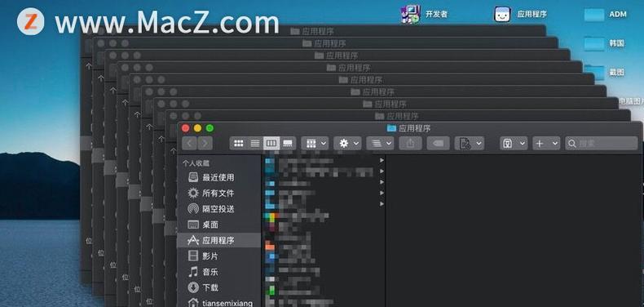Viewport: 644px width, 307px height.
Task: Open the gear action menu dropdown
Action: (347, 143)
